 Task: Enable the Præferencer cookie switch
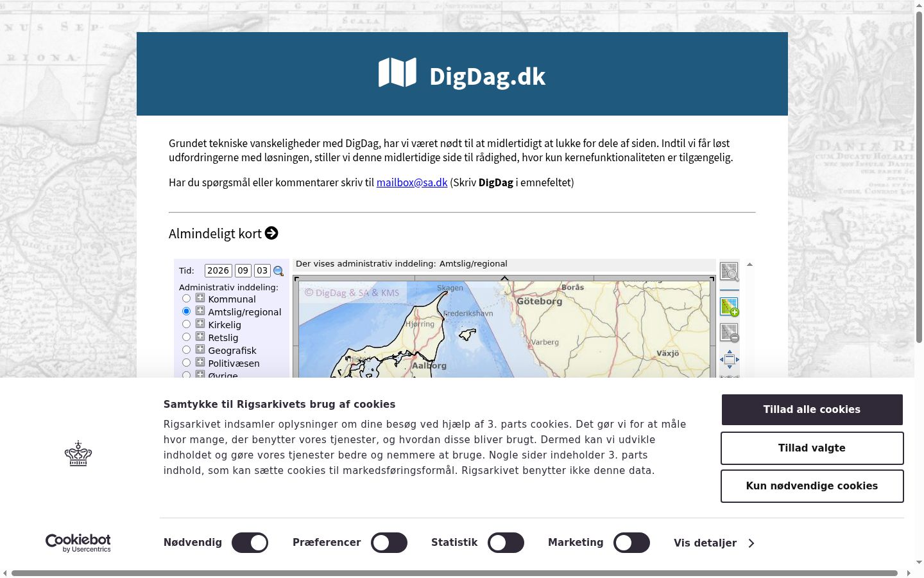[x=389, y=543]
